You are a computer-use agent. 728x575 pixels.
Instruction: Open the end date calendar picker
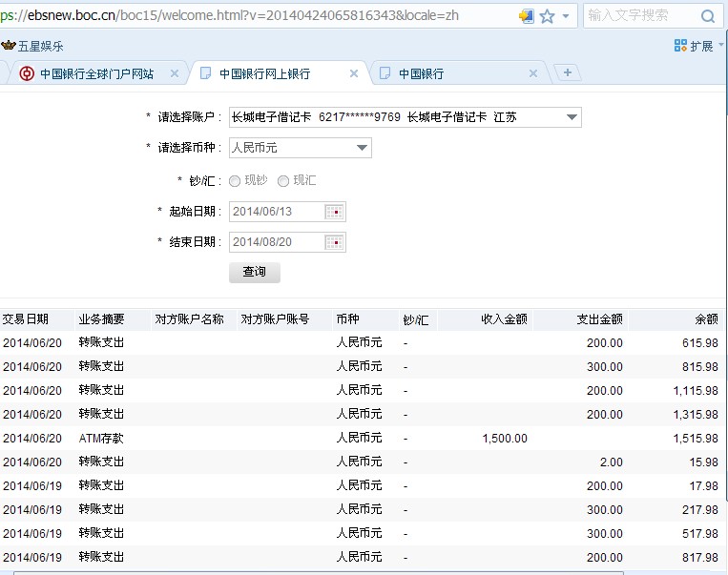335,242
